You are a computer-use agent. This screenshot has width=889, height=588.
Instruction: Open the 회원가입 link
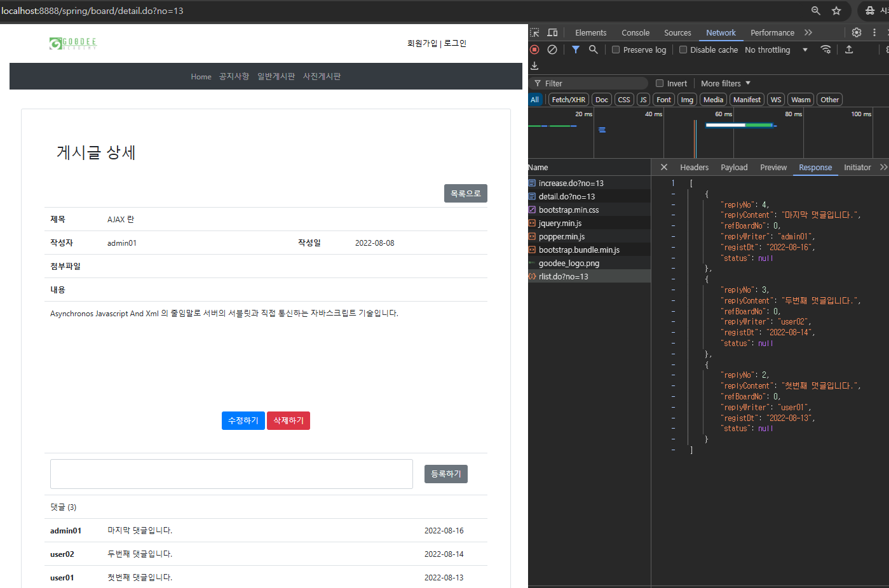coord(423,43)
